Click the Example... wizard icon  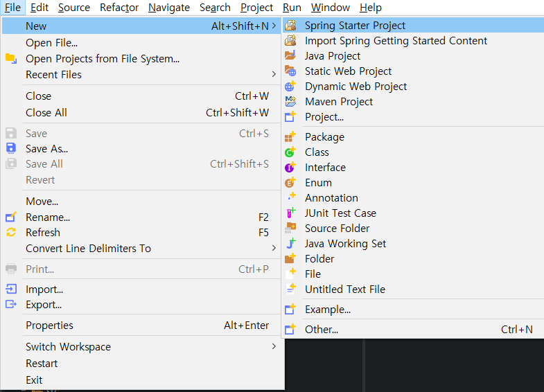(290, 309)
